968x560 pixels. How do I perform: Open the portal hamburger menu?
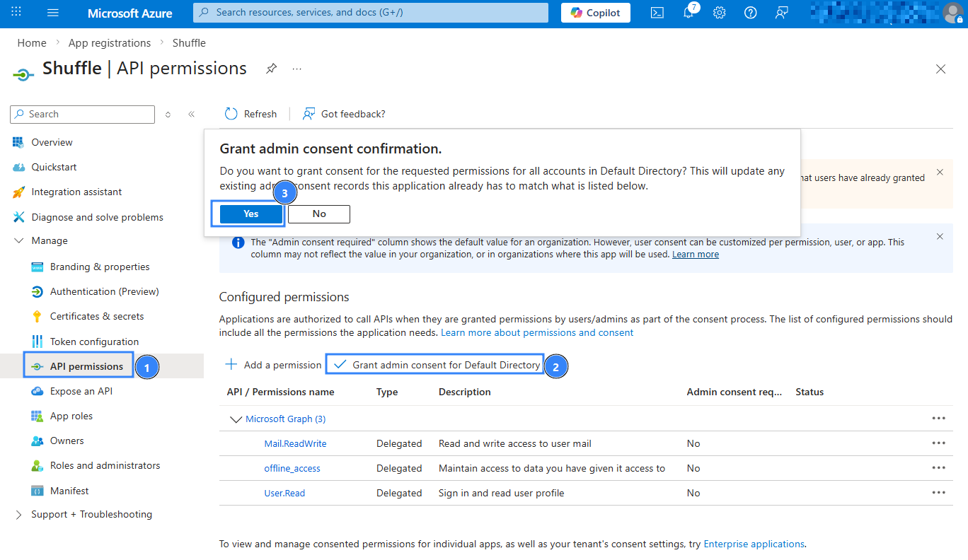click(x=52, y=12)
